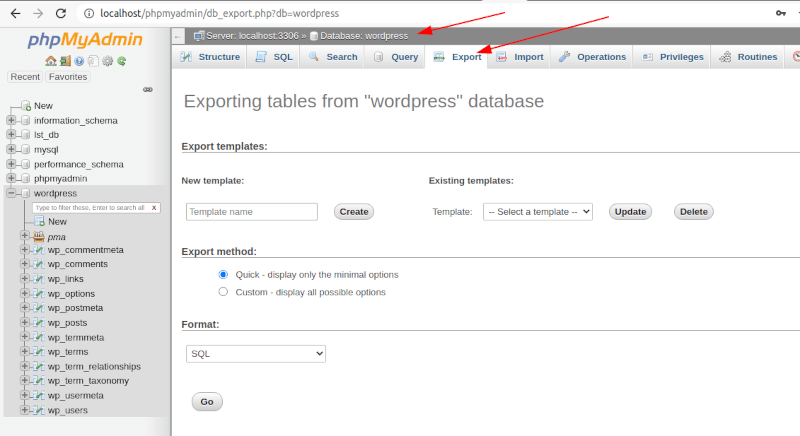Click the Go button to export
The width and height of the screenshot is (800, 436).
click(207, 402)
